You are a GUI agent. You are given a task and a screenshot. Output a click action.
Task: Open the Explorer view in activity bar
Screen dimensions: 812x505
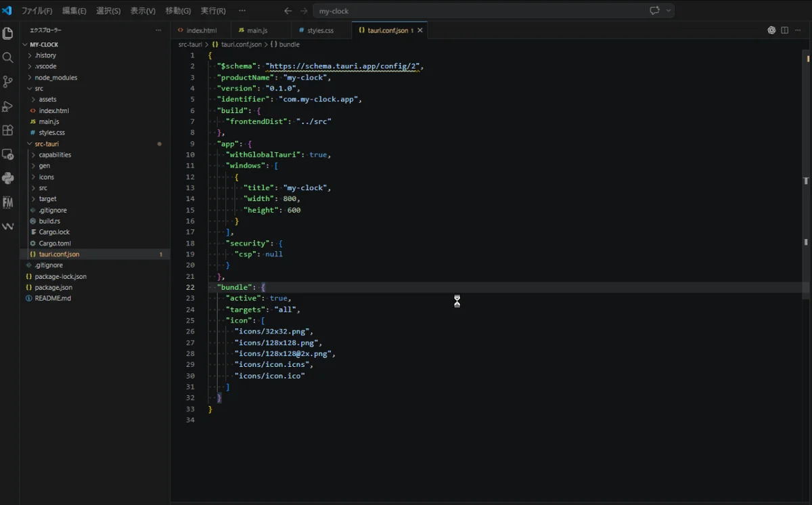pyautogui.click(x=8, y=33)
